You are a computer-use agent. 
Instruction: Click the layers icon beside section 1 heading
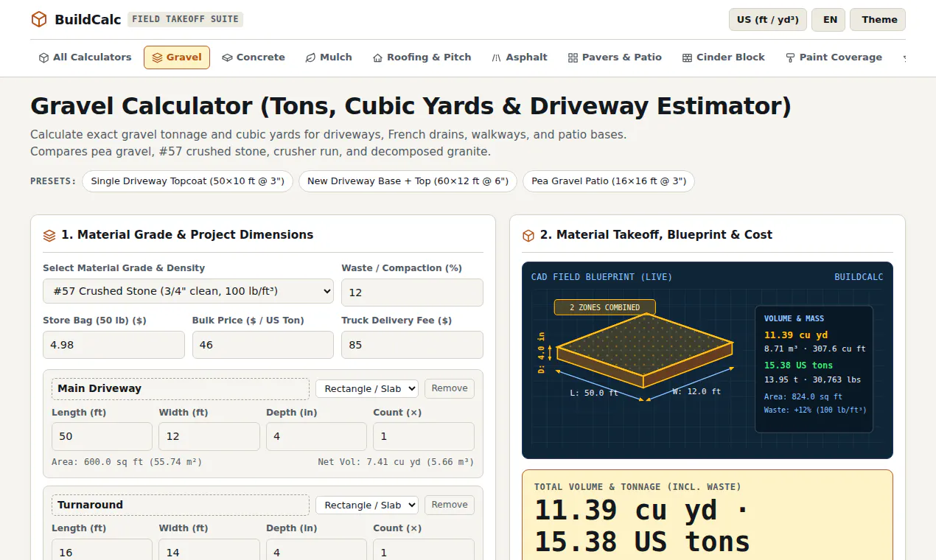coord(49,235)
